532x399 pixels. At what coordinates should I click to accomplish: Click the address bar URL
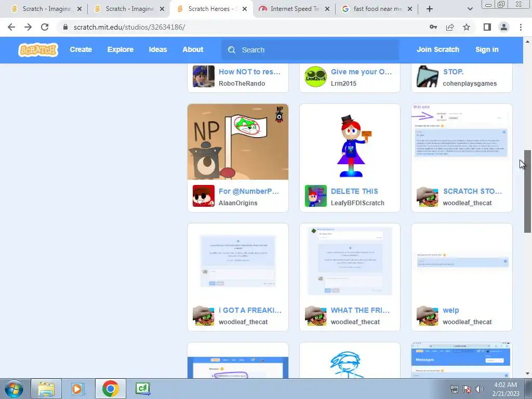pos(129,27)
